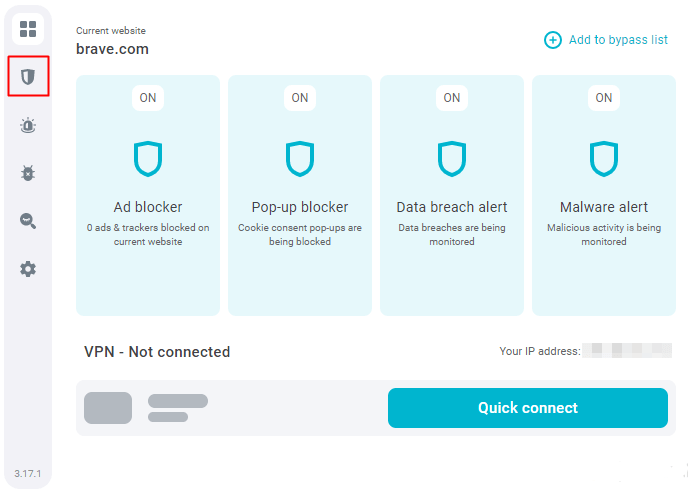Click the blurred IP address value
Viewport: 695px width, 490px height.
[x=627, y=350]
